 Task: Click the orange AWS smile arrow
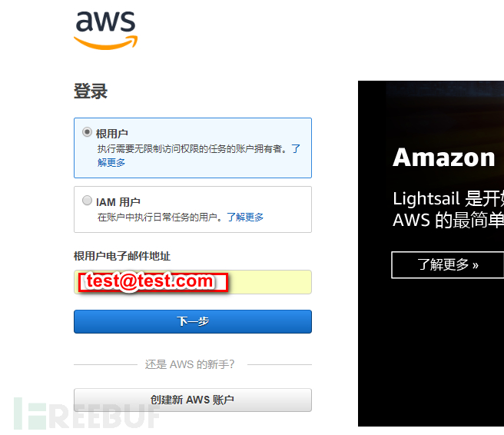point(106,43)
